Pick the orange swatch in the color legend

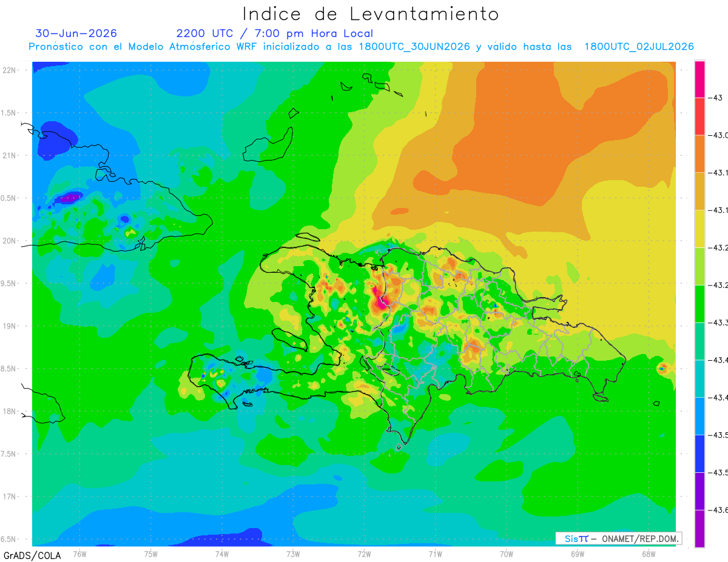pos(699,153)
